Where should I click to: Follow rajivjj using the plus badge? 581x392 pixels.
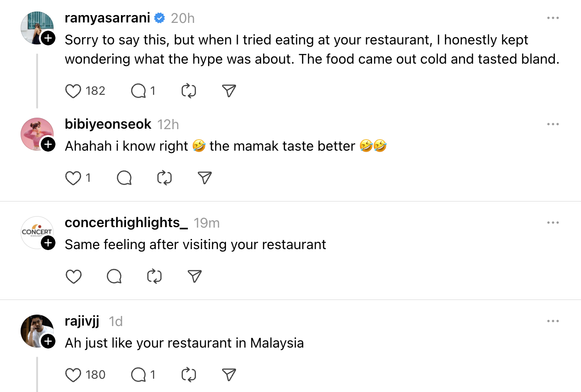[48, 341]
